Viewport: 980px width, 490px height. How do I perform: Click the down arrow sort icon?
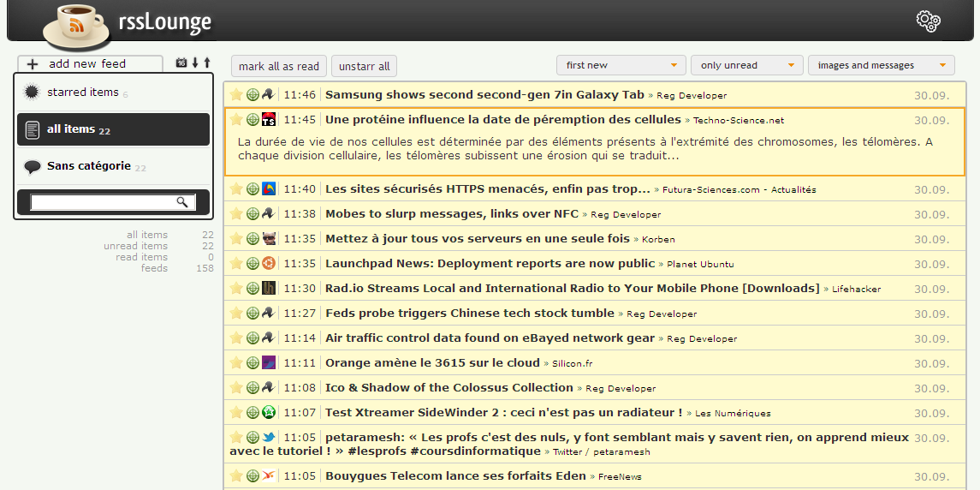tap(195, 63)
